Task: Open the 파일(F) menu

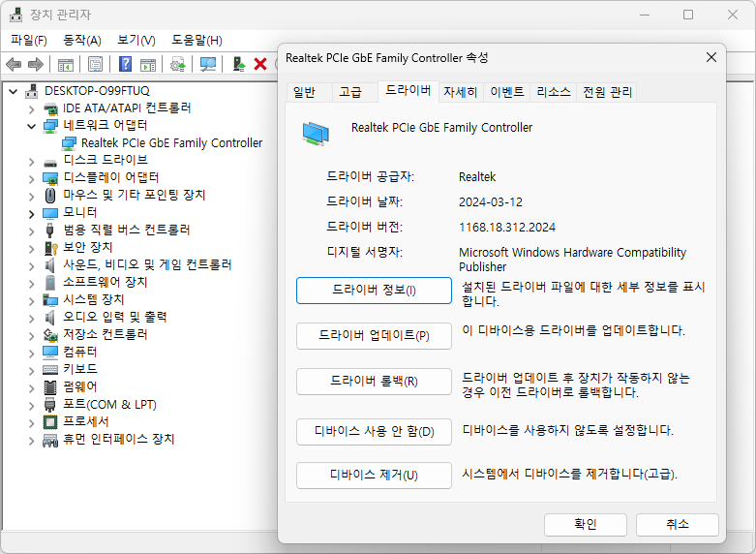Action: [29, 40]
